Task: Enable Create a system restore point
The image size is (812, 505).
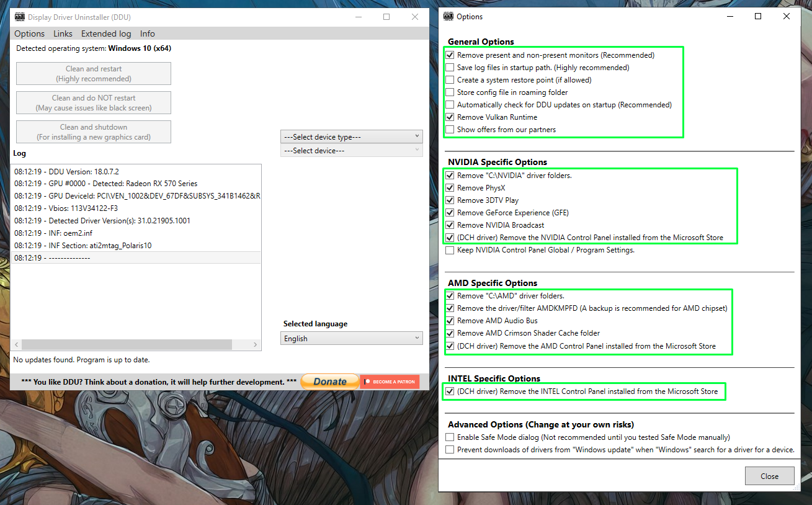Action: click(x=450, y=80)
